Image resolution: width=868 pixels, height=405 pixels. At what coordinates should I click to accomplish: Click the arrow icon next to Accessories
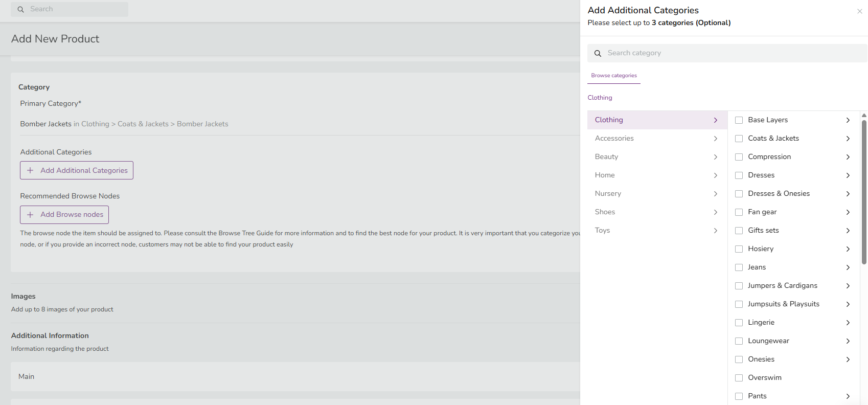click(715, 139)
